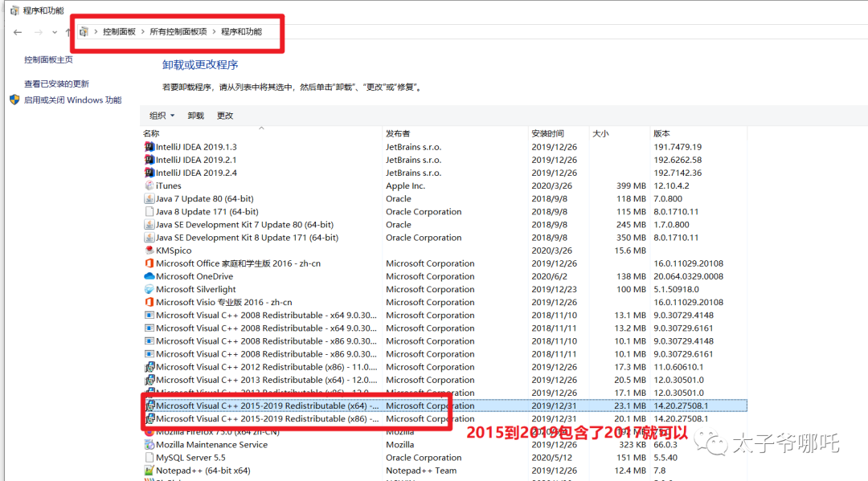Select the KMSpico program name

tap(174, 251)
